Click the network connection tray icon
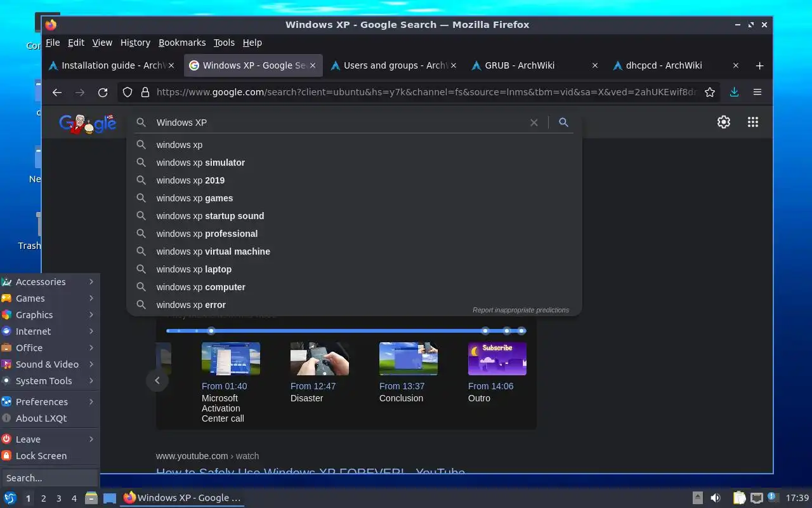This screenshot has width=812, height=508. [756, 498]
